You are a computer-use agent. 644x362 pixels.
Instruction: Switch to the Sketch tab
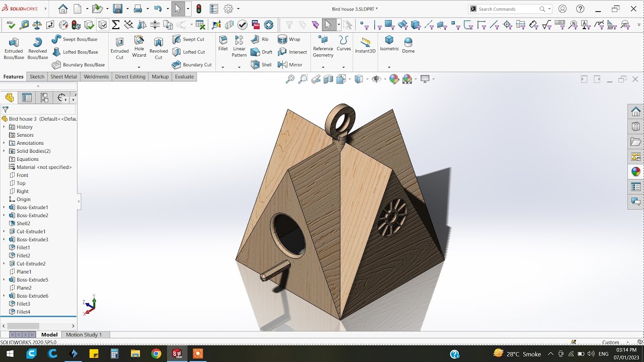coord(37,77)
